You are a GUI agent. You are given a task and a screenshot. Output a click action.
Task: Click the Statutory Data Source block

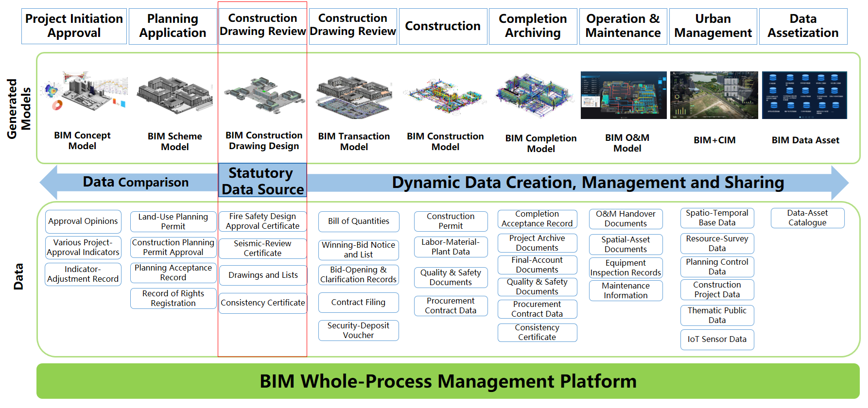(262, 181)
